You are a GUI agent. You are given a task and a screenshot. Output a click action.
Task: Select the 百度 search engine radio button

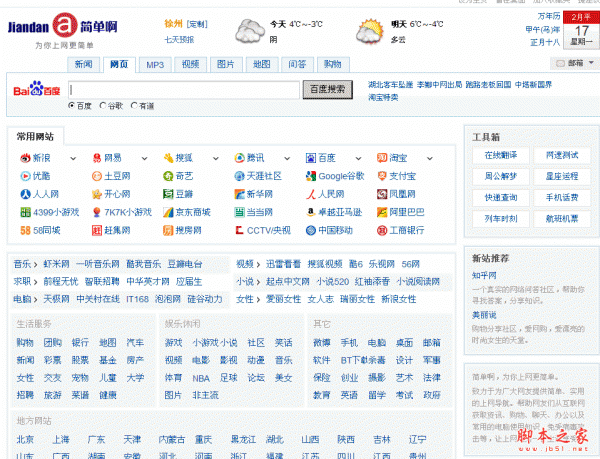[x=71, y=105]
